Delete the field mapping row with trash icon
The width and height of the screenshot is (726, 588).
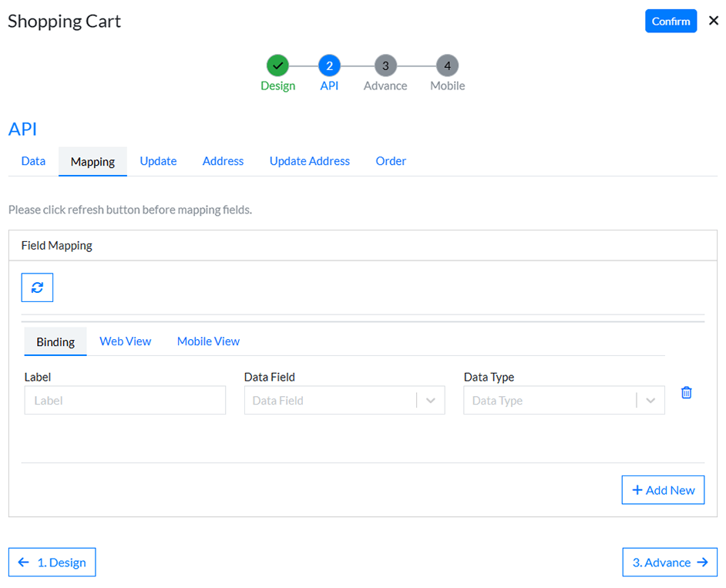coord(686,392)
